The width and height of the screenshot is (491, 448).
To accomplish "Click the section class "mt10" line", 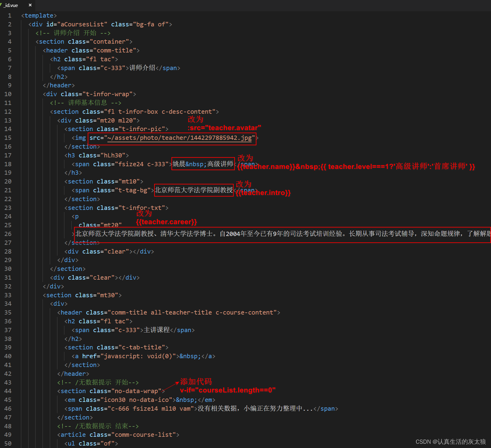I will (104, 181).
